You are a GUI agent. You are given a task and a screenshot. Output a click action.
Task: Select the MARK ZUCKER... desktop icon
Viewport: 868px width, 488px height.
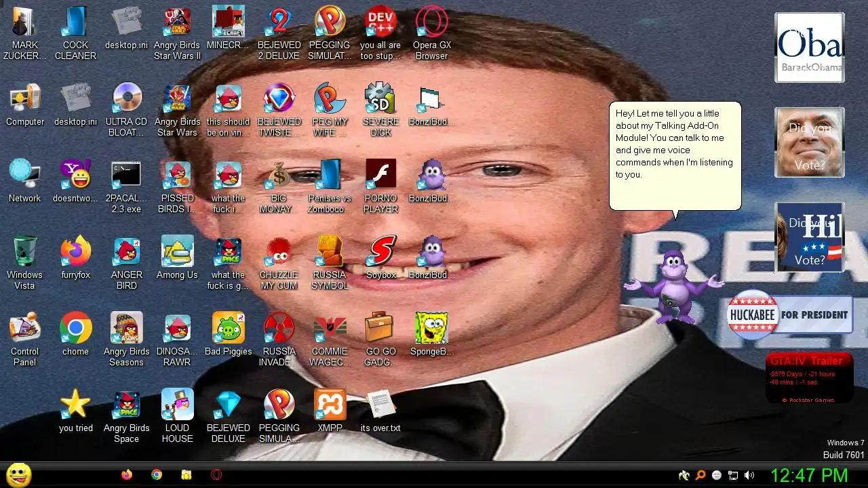pos(25,34)
